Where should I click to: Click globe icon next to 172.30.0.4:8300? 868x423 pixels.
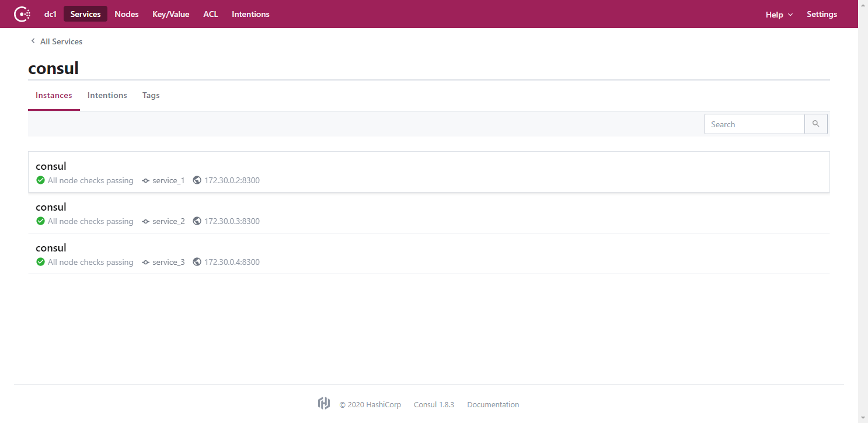197,262
